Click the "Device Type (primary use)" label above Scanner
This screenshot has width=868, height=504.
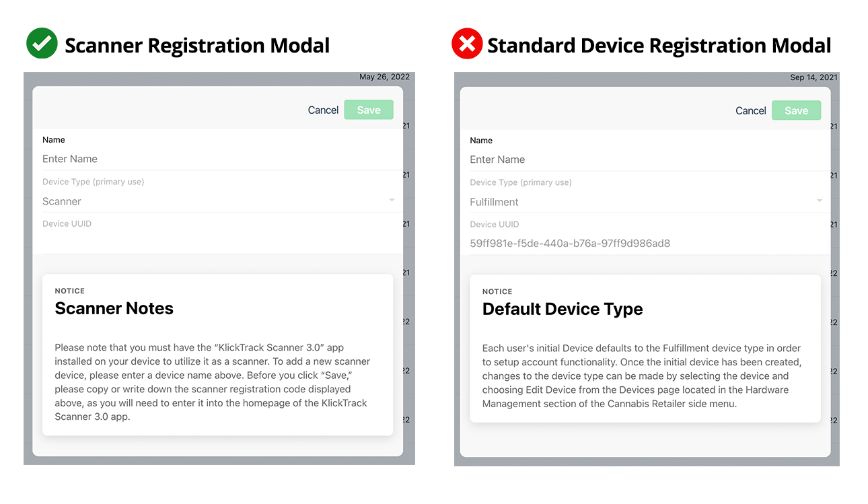coord(94,182)
